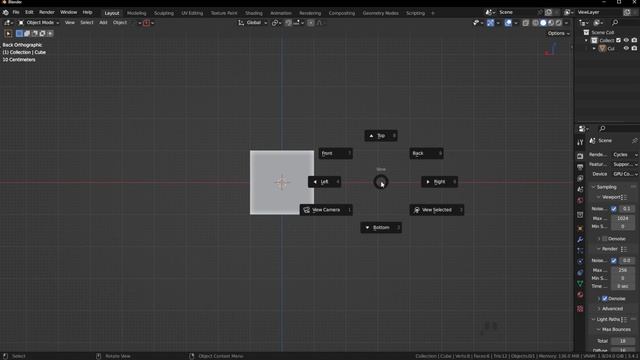
Task: Open the World properties tab
Action: coord(580,200)
